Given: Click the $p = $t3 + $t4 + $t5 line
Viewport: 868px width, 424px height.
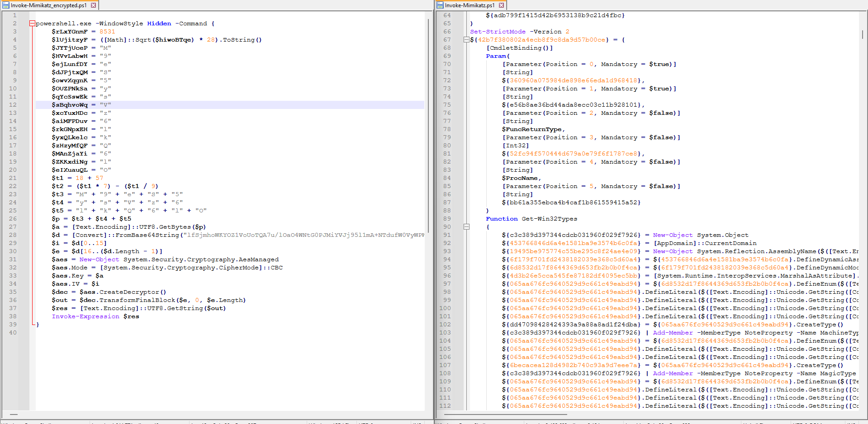Looking at the screenshot, I should coord(91,219).
